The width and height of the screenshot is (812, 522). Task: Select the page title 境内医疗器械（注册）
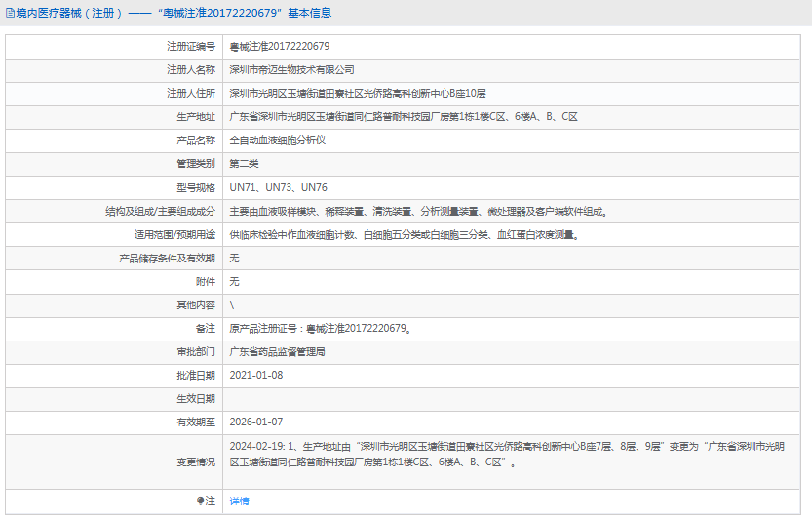(69, 13)
